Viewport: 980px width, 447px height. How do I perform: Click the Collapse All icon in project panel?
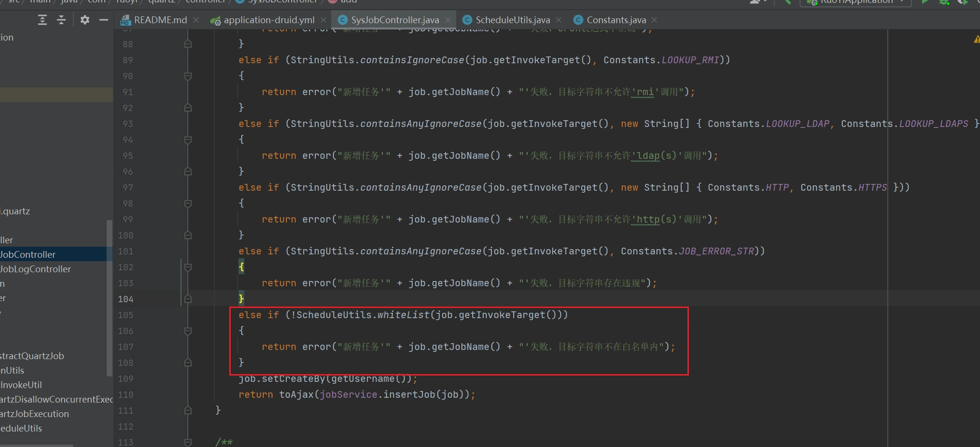(x=61, y=20)
